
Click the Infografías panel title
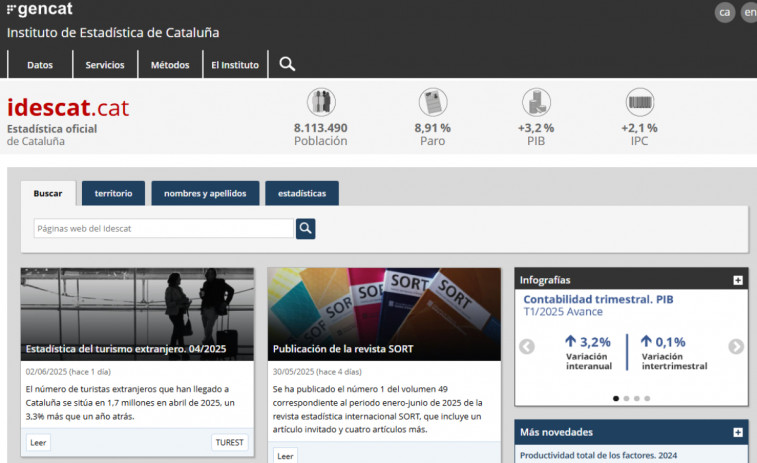tap(545, 280)
